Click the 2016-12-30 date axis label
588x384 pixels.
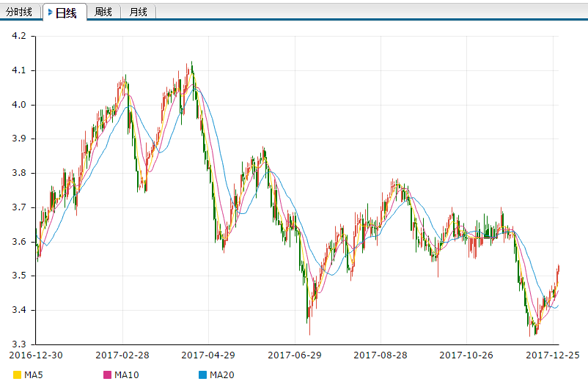point(36,355)
